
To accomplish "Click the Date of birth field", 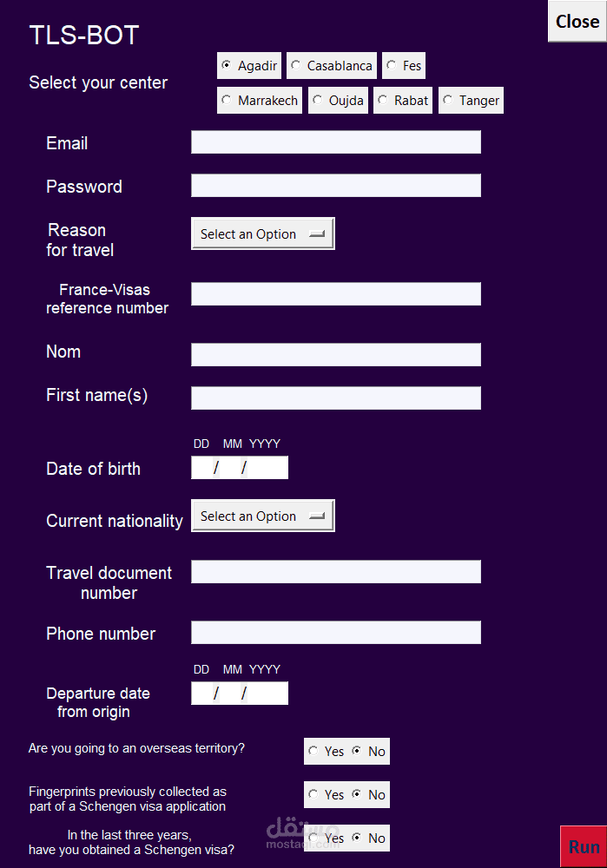I will (239, 468).
